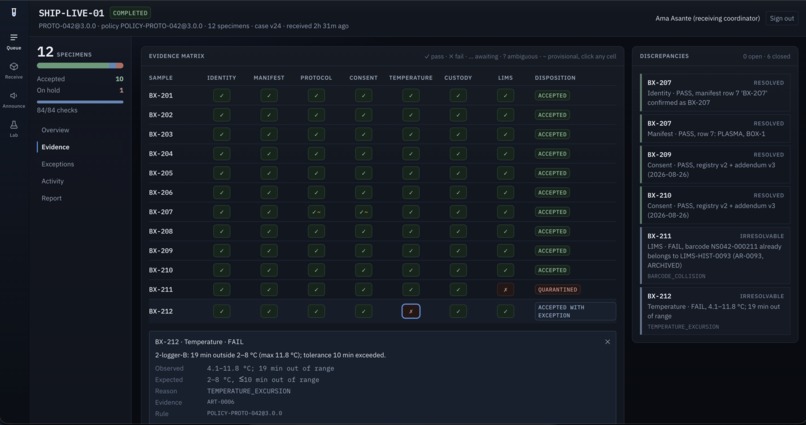806x425 pixels.
Task: Open the Queue sidebar icon
Action: click(x=14, y=42)
